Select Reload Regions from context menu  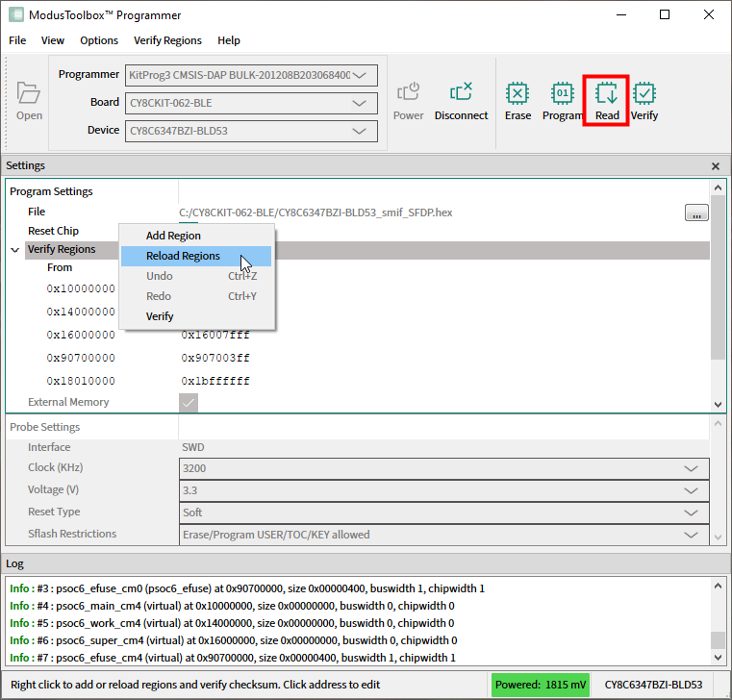(x=183, y=256)
